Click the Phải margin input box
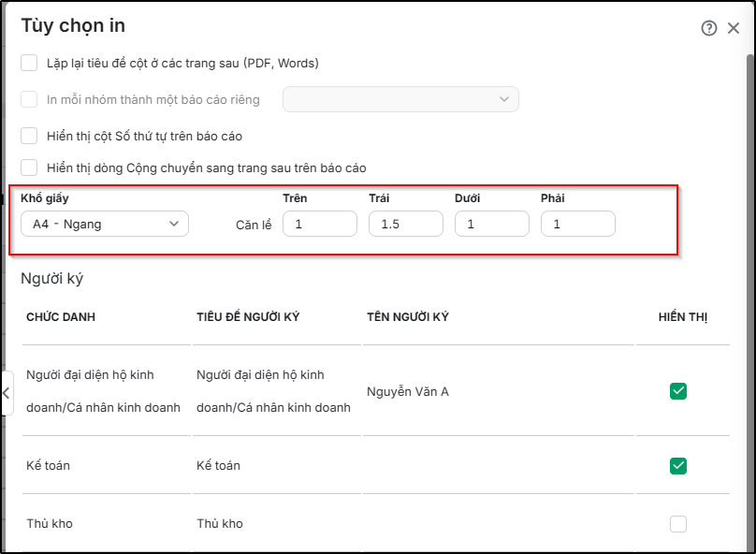Screen dimensions: 756x554 pyautogui.click(x=577, y=224)
